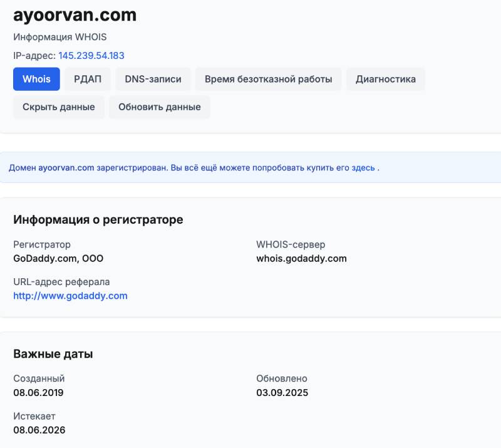The height and width of the screenshot is (448, 501).
Task: Click the creation date 08.06.2019
Action: [39, 392]
